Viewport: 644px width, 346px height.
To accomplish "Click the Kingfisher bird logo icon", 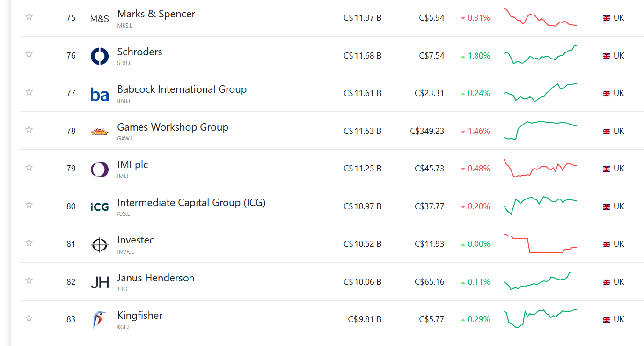I will 100,320.
